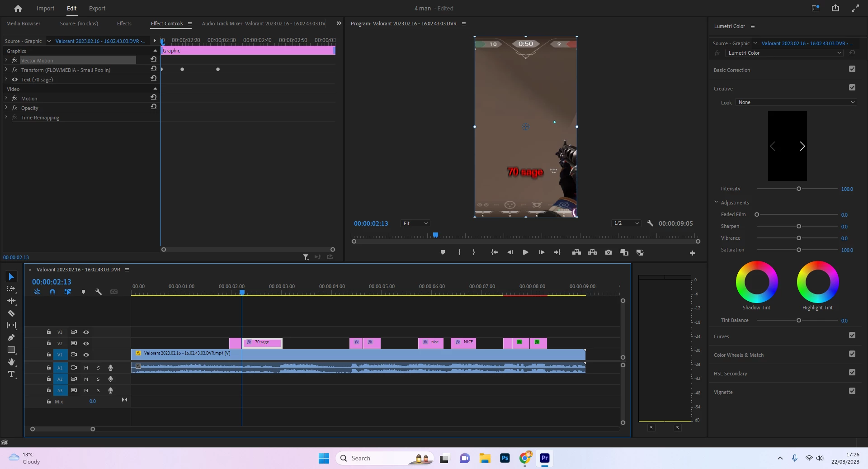Open Photoshop from the taskbar

pyautogui.click(x=505, y=458)
